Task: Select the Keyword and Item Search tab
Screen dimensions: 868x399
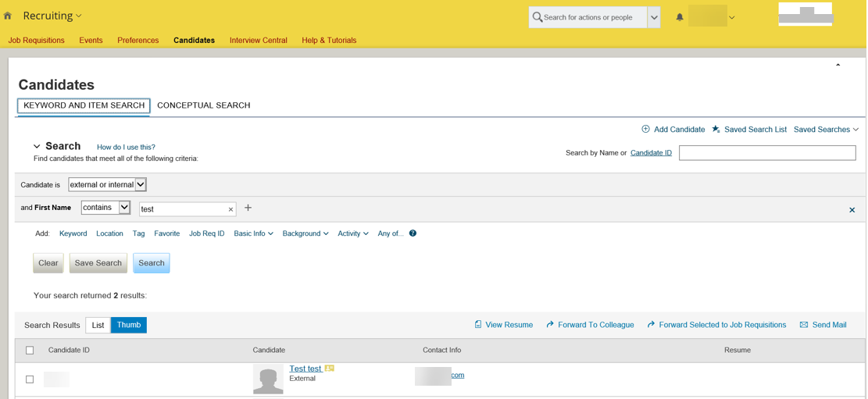Action: [x=84, y=105]
